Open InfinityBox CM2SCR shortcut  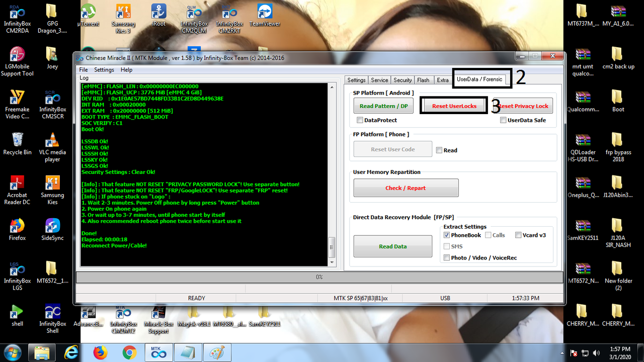52,104
